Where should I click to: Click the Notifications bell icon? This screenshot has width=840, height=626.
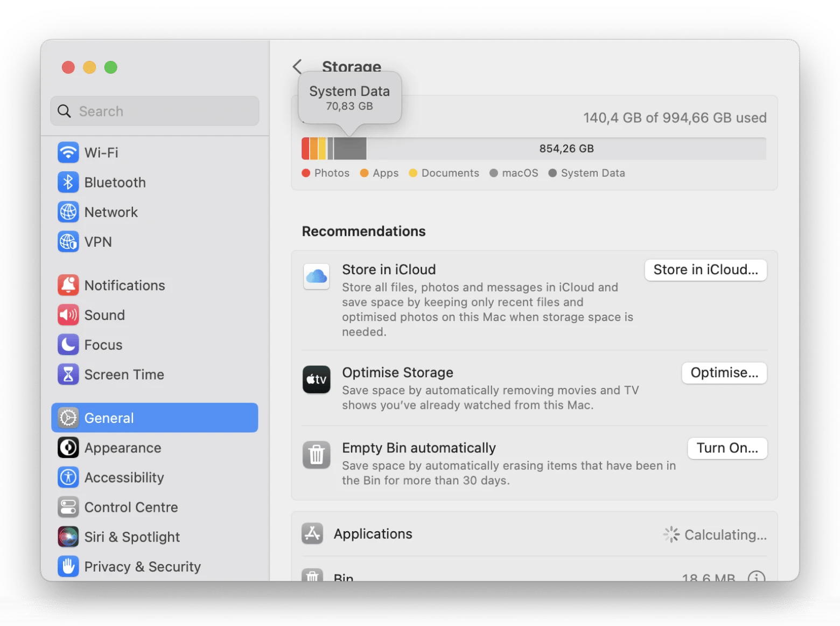[68, 286]
